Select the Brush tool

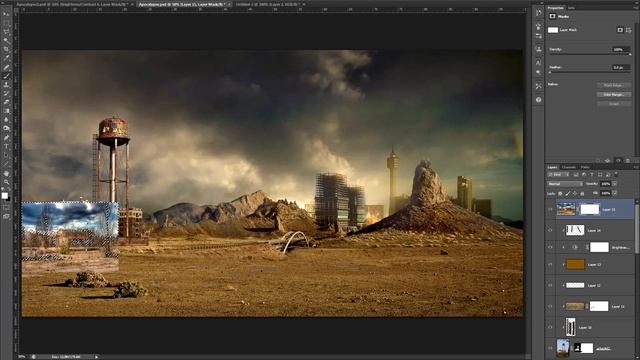point(6,76)
